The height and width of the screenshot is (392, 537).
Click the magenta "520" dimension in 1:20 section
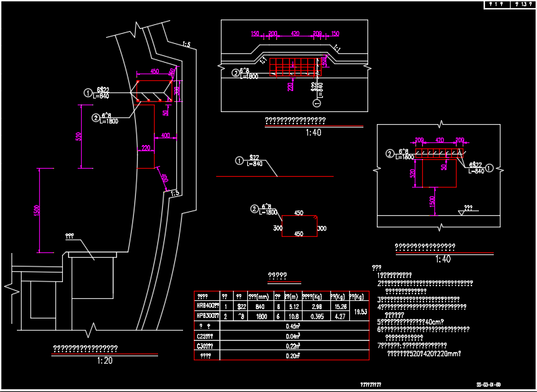(79, 136)
